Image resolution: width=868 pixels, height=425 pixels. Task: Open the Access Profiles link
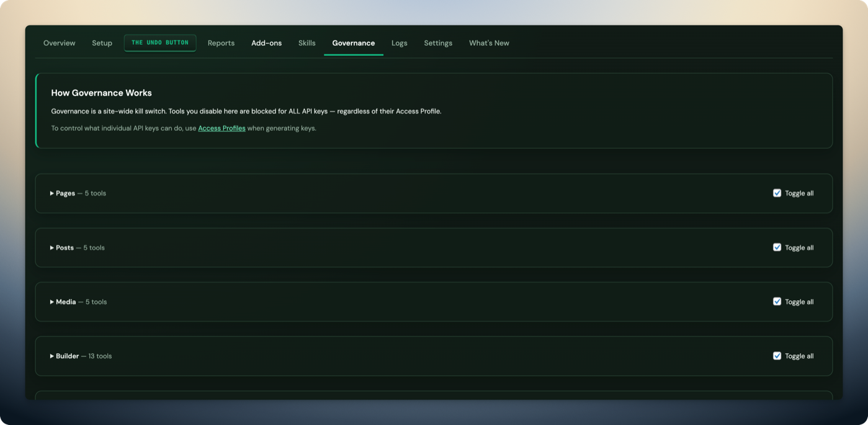click(x=221, y=128)
